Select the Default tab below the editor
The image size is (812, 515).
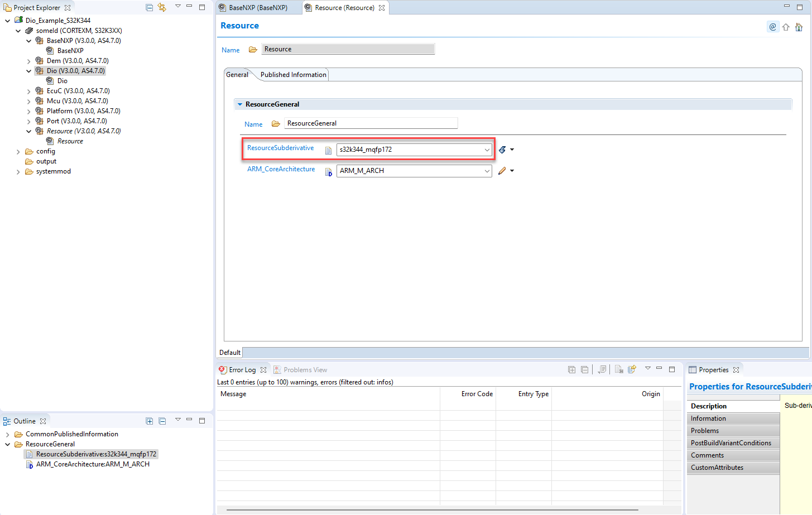coord(230,353)
